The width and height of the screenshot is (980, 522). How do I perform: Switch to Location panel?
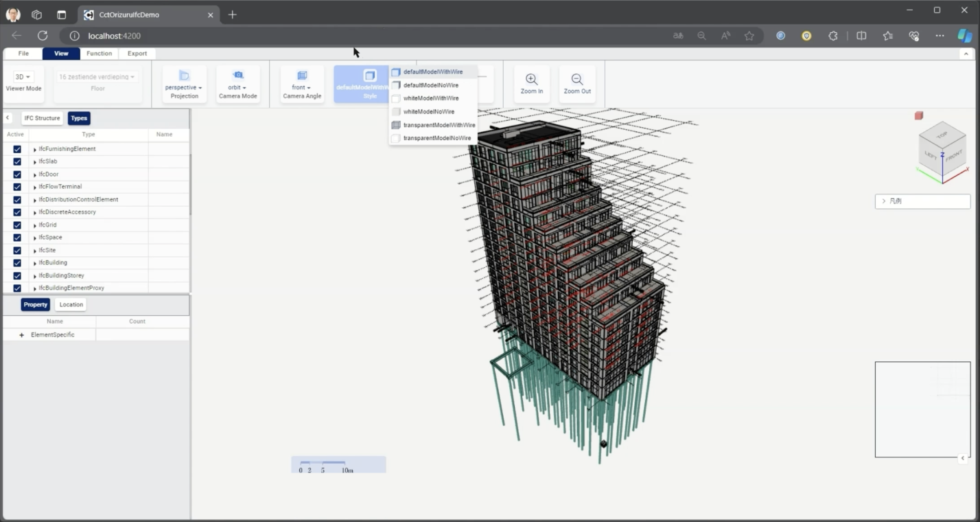71,305
